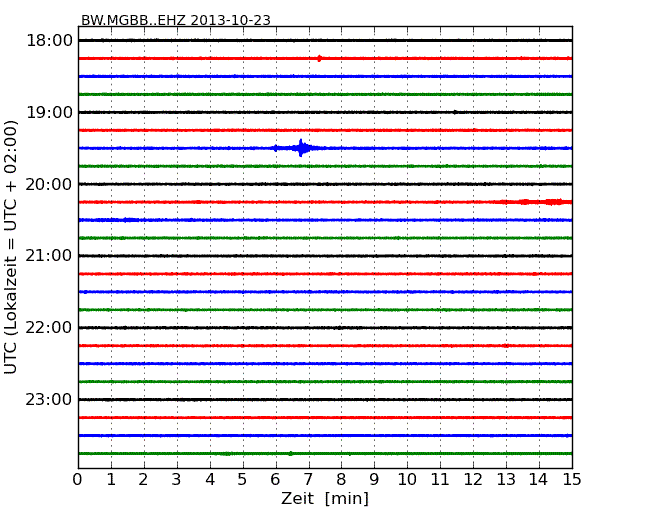The height and width of the screenshot is (520, 650).
Task: Click the x-axis tick label '13'
Action: (x=506, y=480)
